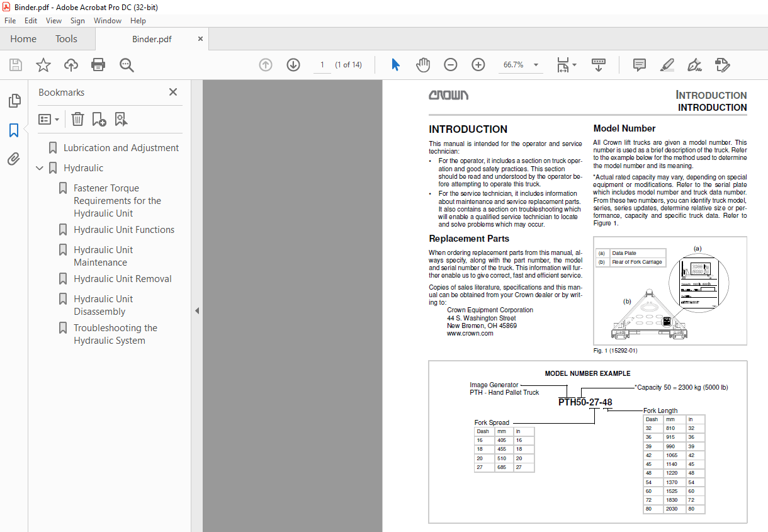Edit the page number field
The height and width of the screenshot is (532, 768).
(x=322, y=64)
